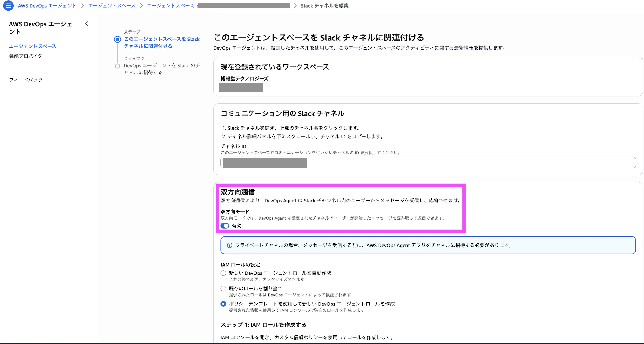Select step 2 DevOps エージェントを Slack のチャネルに招待する
Image resolution: width=644 pixels, height=344 pixels.
click(162, 69)
